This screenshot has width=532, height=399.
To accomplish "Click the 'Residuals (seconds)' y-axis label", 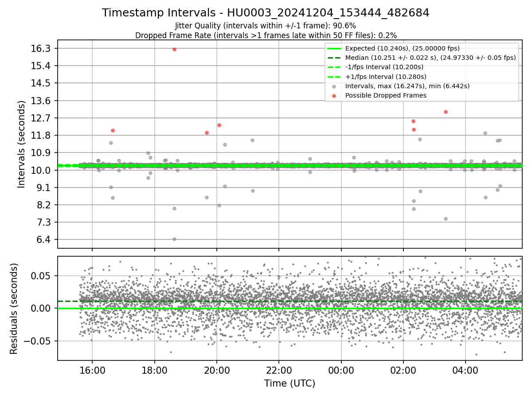I will pos(14,309).
